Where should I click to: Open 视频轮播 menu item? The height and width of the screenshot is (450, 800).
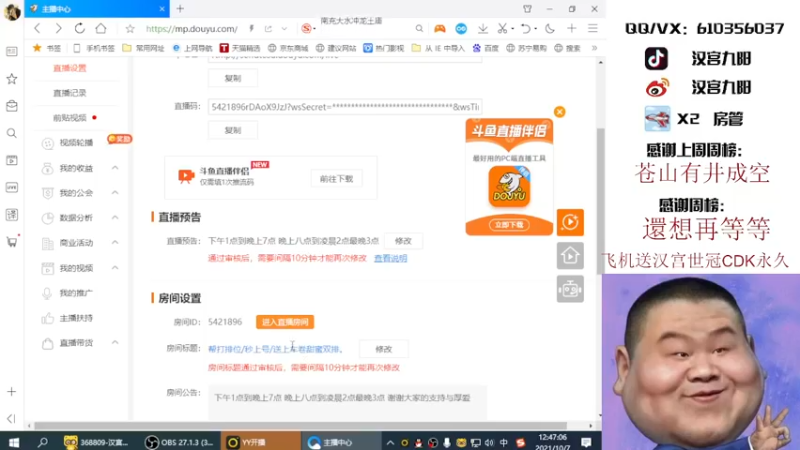click(76, 143)
